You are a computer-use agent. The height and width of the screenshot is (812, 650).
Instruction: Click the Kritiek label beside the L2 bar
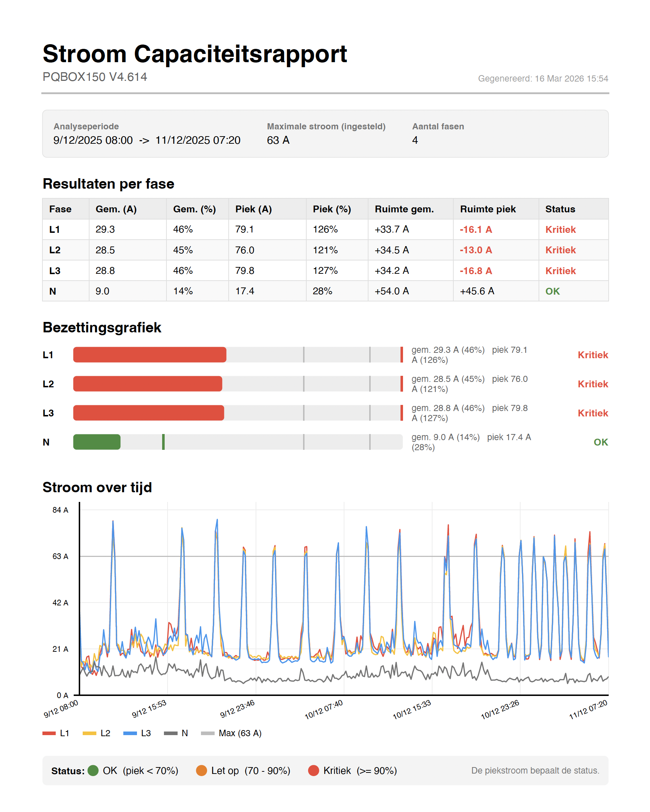pyautogui.click(x=593, y=384)
